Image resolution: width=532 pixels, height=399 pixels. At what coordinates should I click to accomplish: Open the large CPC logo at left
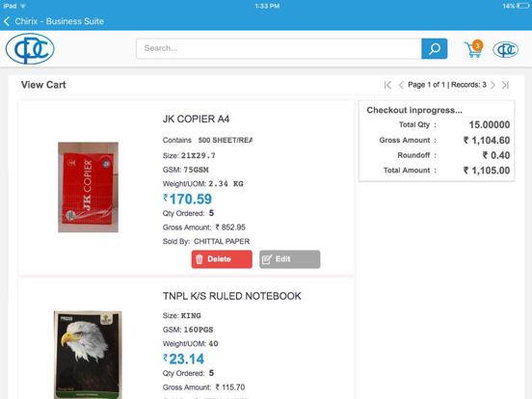tap(30, 48)
